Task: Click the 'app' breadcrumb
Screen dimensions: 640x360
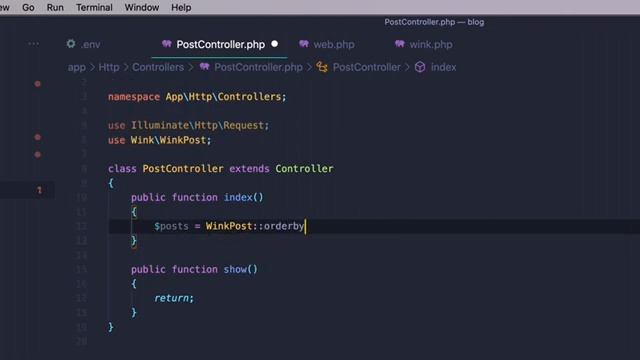Action: coord(77,67)
